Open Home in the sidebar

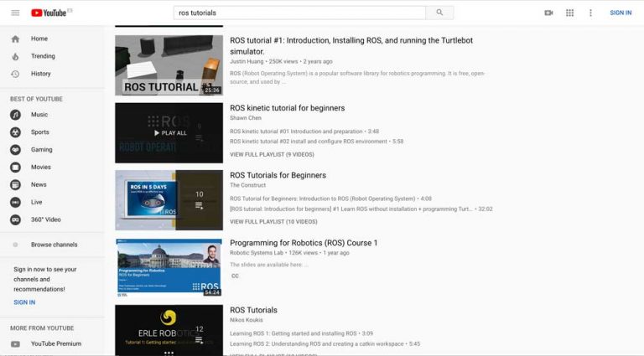pyautogui.click(x=39, y=39)
